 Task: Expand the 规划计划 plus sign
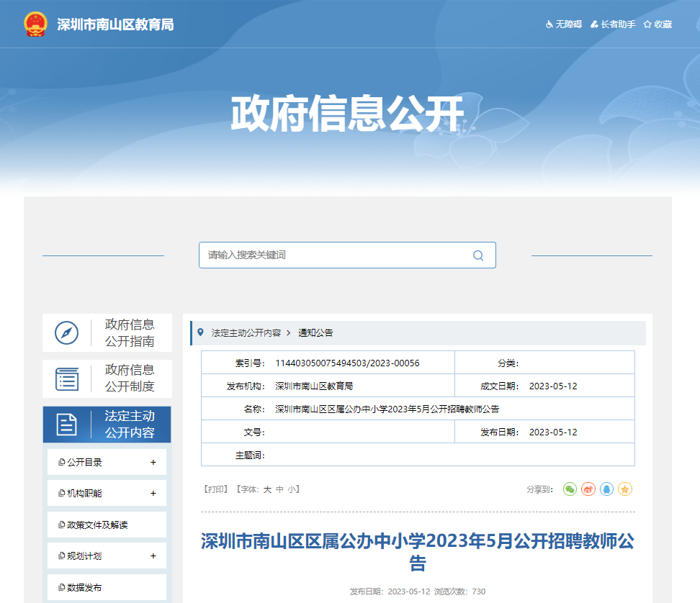tap(153, 556)
